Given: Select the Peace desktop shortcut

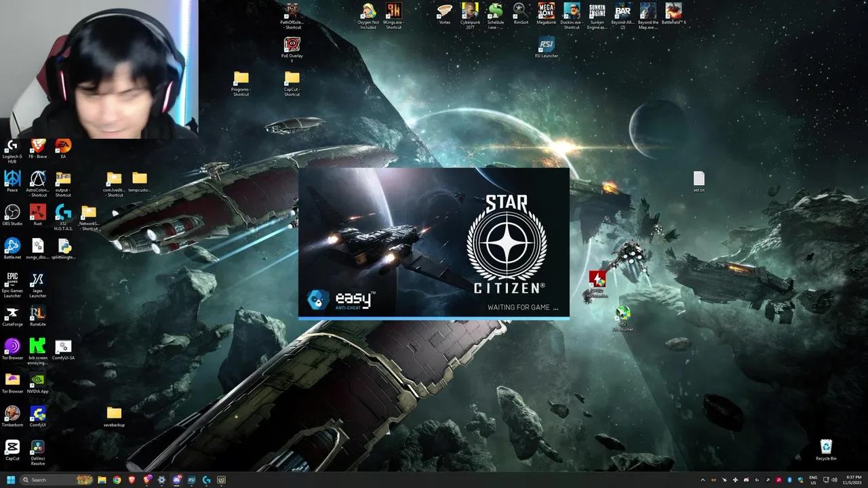Looking at the screenshot, I should point(12,182).
